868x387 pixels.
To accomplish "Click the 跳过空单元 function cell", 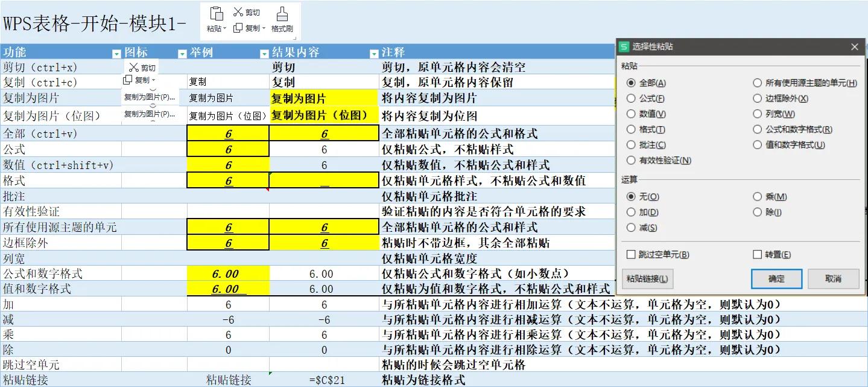I will (x=61, y=365).
